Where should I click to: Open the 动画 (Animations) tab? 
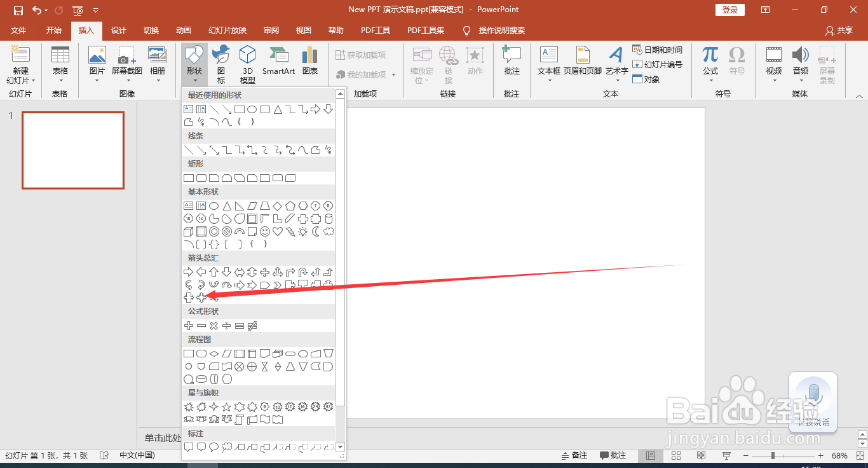pyautogui.click(x=184, y=31)
